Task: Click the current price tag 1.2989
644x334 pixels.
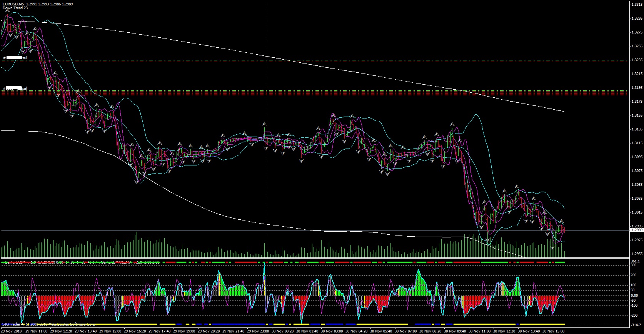Action: pos(637,230)
